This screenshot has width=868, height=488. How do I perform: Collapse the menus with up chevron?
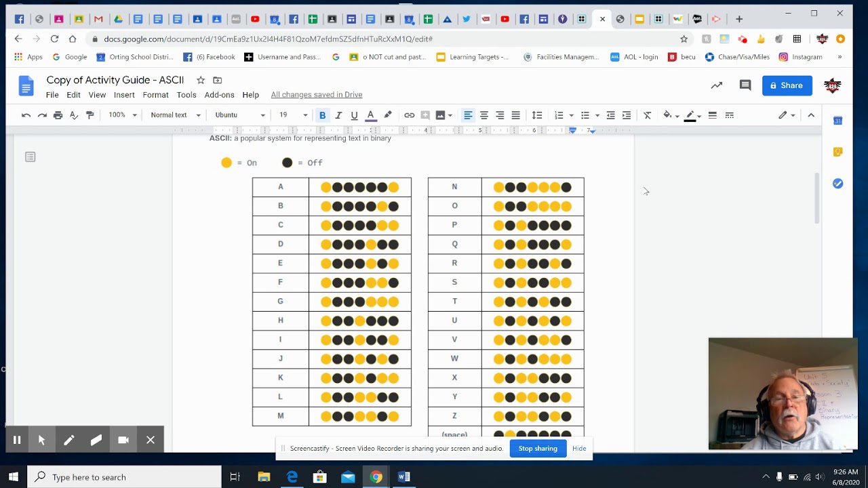click(x=811, y=115)
